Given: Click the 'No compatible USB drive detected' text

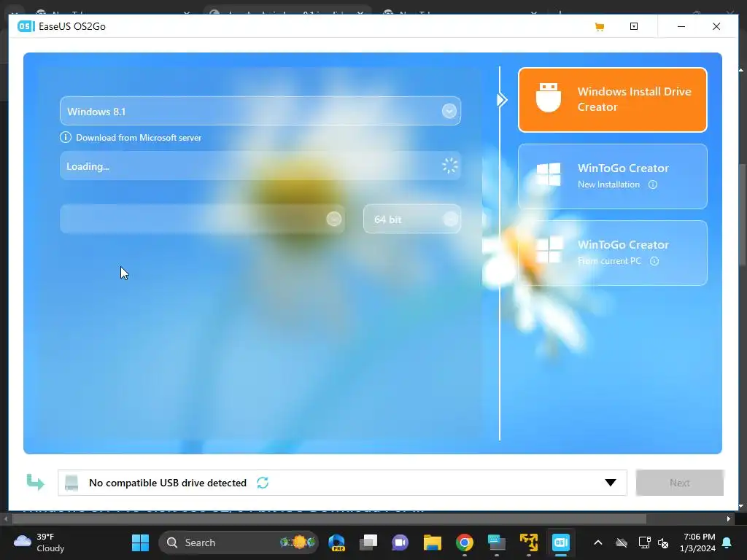Looking at the screenshot, I should [x=168, y=483].
